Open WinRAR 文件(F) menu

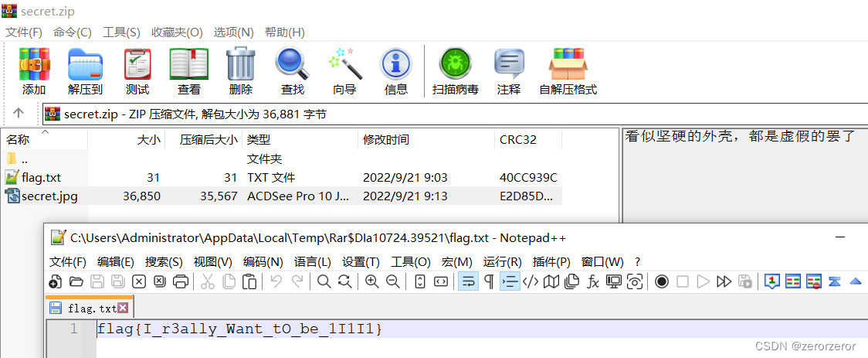tap(24, 32)
